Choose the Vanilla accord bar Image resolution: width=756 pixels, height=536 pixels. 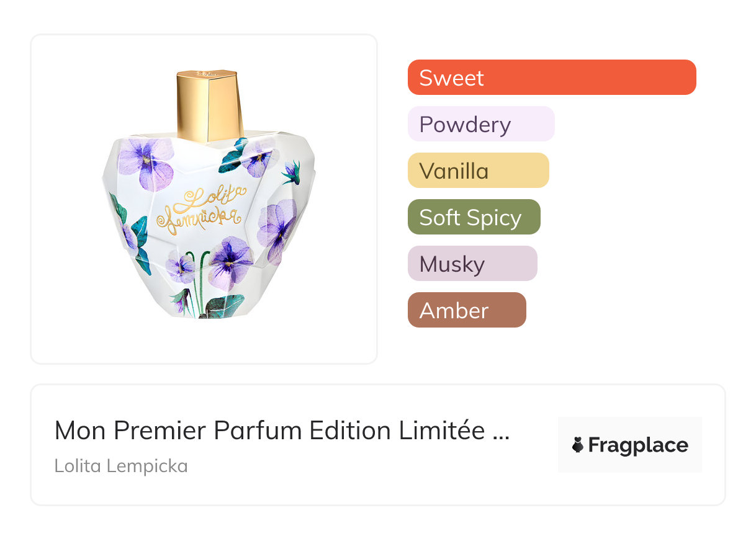478,171
